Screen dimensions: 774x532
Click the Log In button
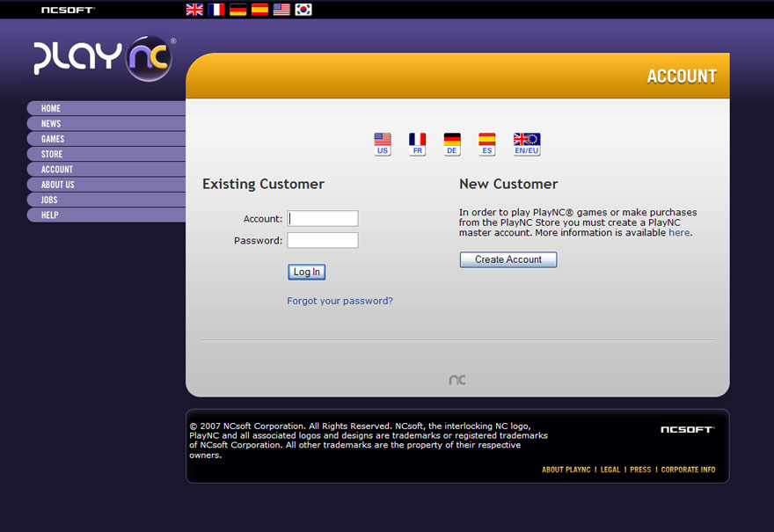tap(307, 272)
